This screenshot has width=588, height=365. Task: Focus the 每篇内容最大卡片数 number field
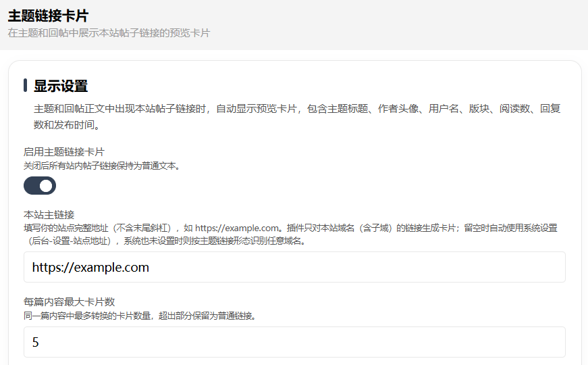point(294,342)
